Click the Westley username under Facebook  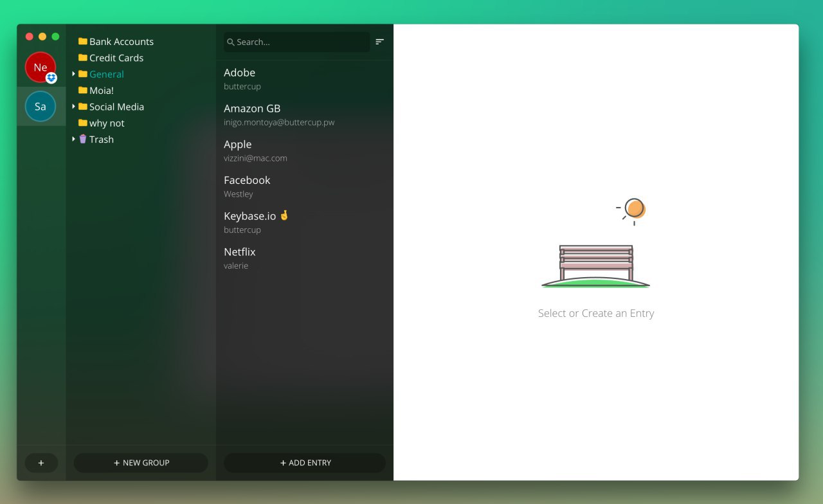(239, 194)
